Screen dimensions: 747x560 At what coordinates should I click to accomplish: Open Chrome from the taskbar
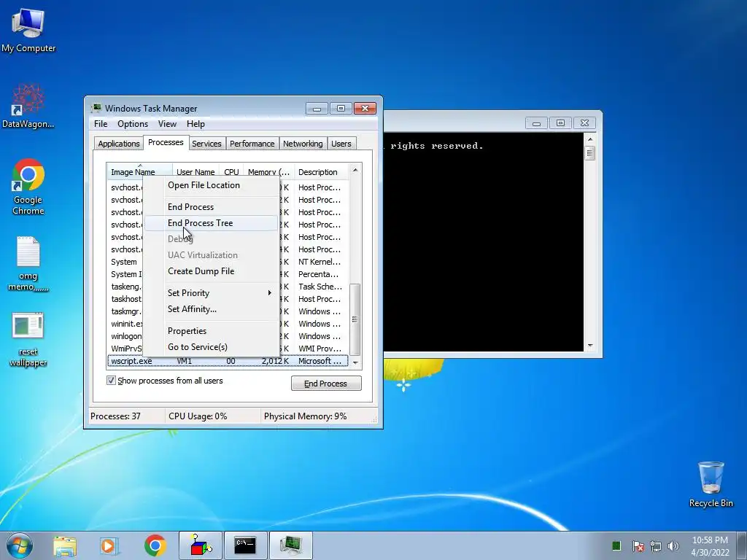click(x=155, y=545)
